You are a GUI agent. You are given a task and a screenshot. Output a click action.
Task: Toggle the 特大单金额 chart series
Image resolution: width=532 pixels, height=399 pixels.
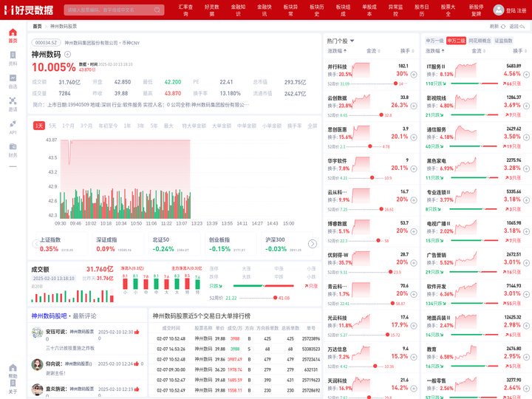(x=194, y=126)
